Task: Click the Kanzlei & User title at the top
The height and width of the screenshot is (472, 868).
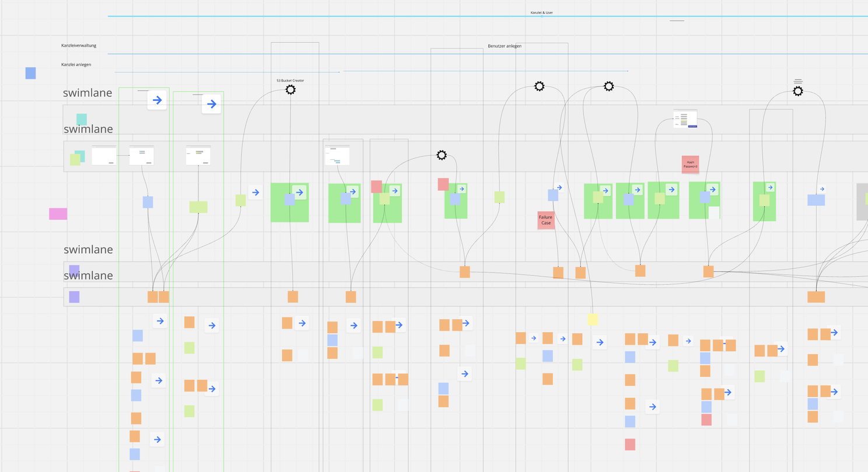Action: [x=542, y=12]
